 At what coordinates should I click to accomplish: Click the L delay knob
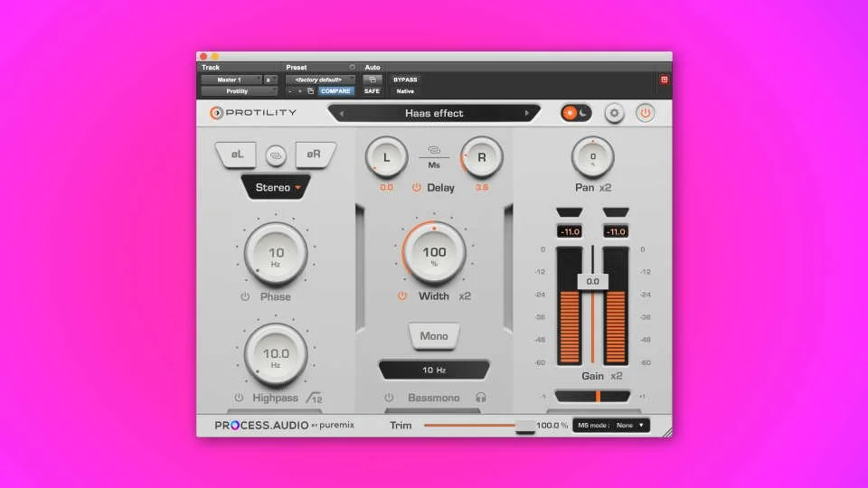(x=386, y=157)
